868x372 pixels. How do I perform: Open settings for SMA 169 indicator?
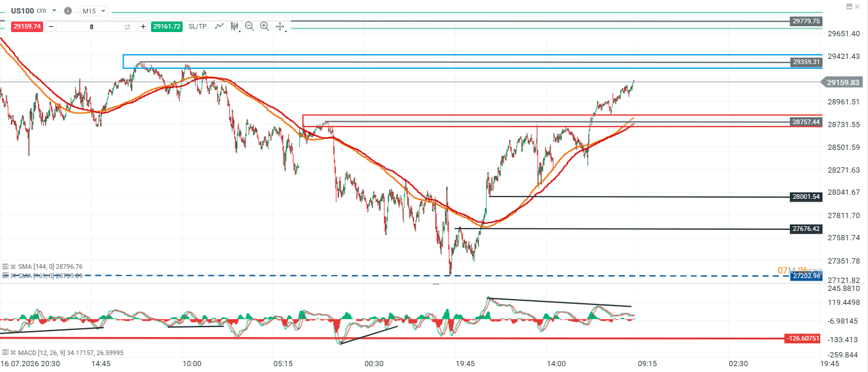point(5,275)
